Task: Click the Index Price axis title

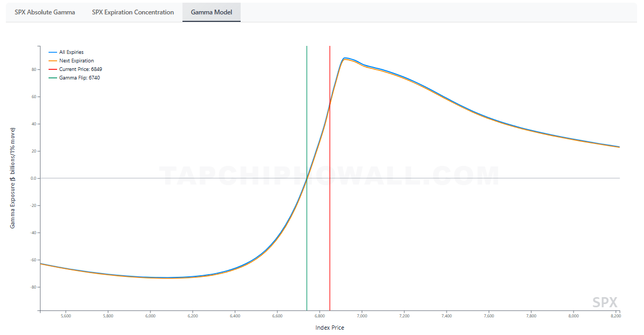Action: (x=330, y=328)
